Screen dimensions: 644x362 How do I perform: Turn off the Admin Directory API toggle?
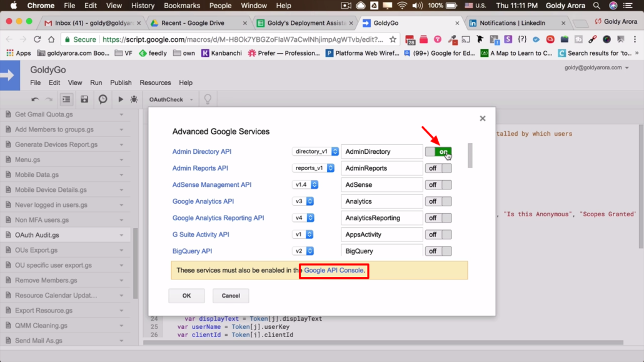439,152
